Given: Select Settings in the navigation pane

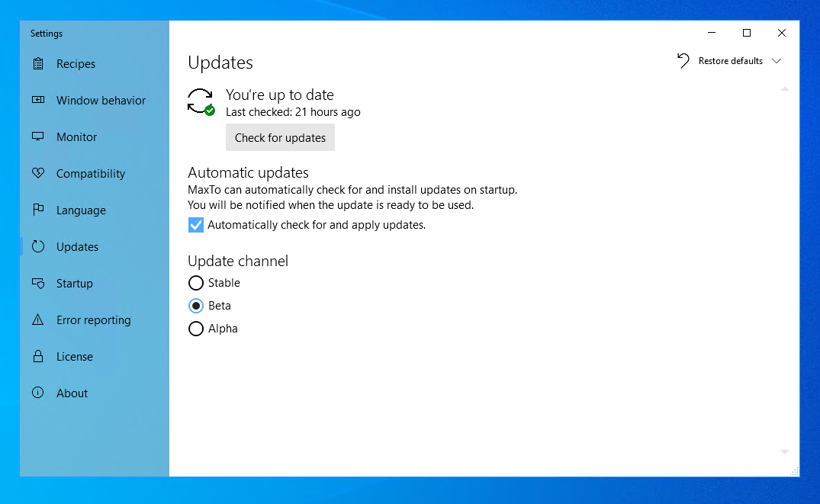Looking at the screenshot, I should [46, 33].
